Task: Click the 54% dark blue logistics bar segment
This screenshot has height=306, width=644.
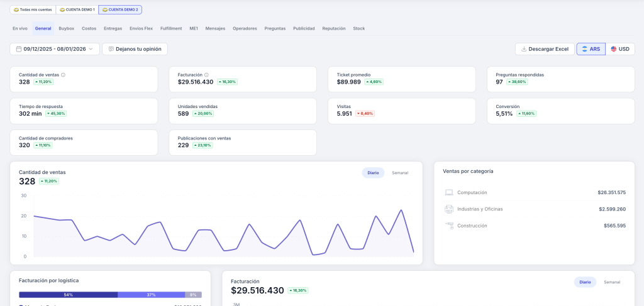Action: click(x=68, y=295)
